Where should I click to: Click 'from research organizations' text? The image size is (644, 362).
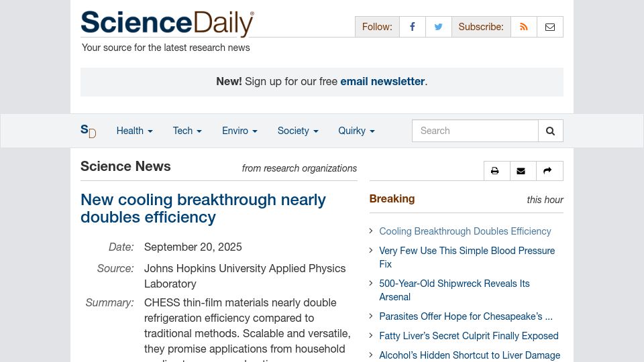point(299,169)
